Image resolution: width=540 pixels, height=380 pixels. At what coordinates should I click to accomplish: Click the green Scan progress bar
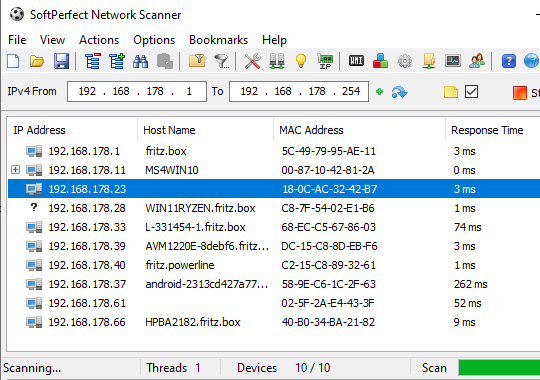499,368
